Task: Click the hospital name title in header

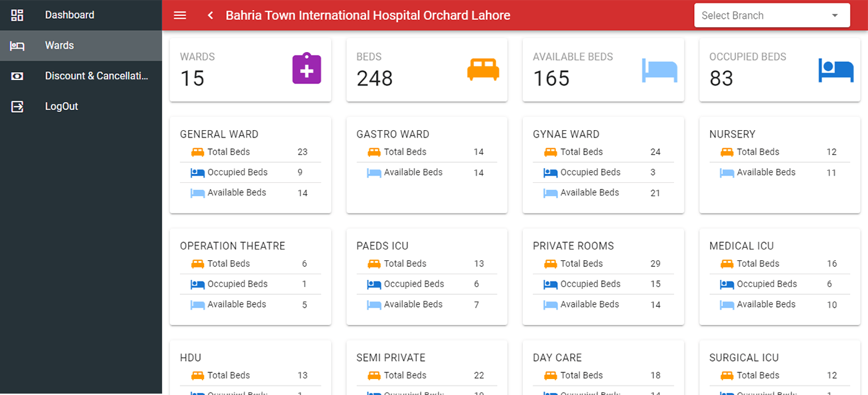Action: 368,15
